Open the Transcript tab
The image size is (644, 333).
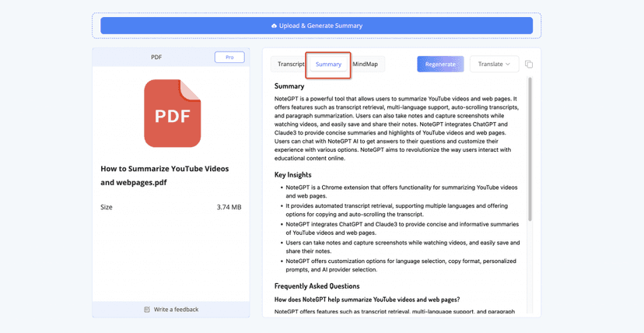click(x=291, y=64)
